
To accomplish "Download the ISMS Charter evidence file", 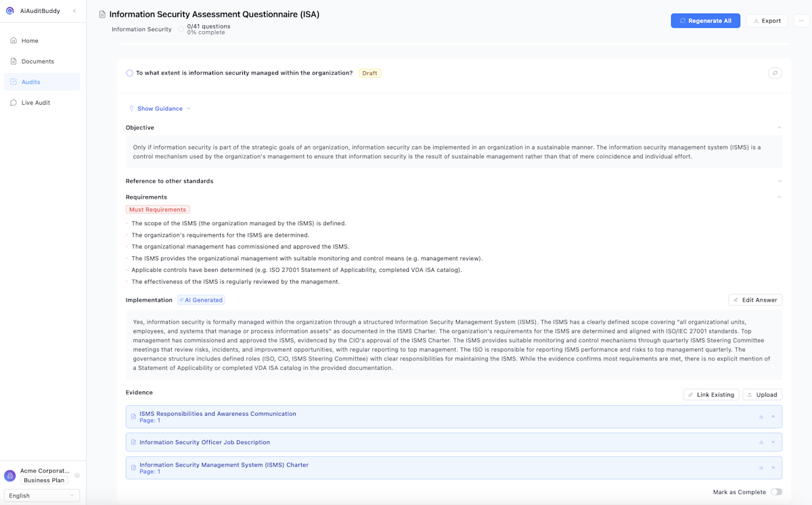I will pyautogui.click(x=761, y=467).
